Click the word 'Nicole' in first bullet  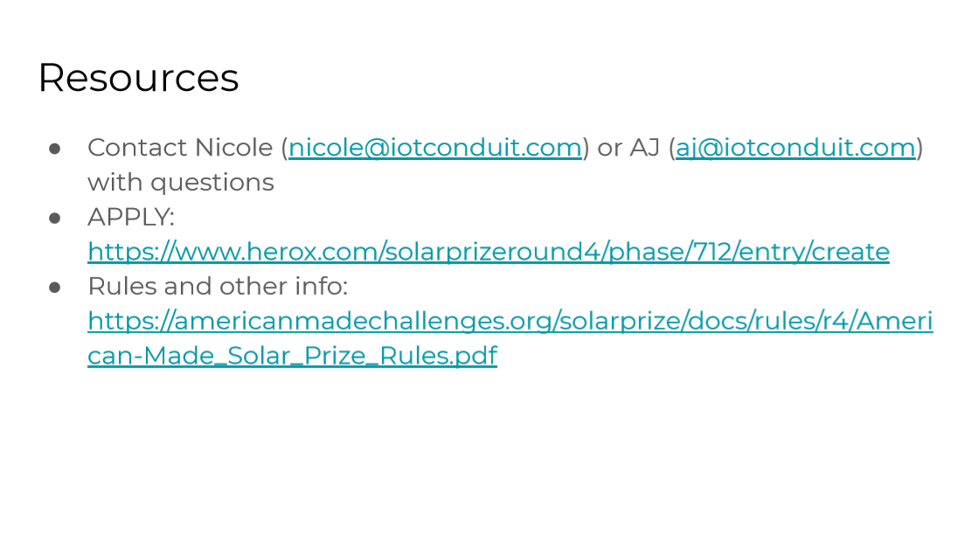[x=233, y=148]
